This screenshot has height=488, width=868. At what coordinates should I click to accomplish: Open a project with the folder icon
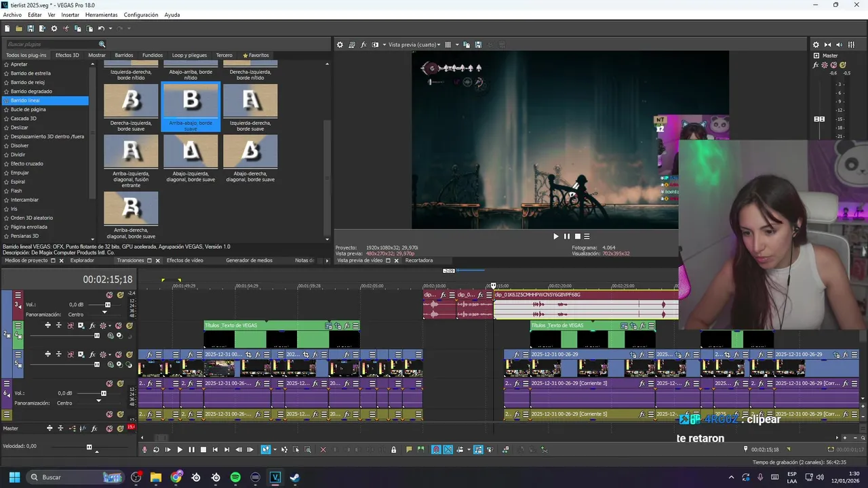tap(19, 28)
